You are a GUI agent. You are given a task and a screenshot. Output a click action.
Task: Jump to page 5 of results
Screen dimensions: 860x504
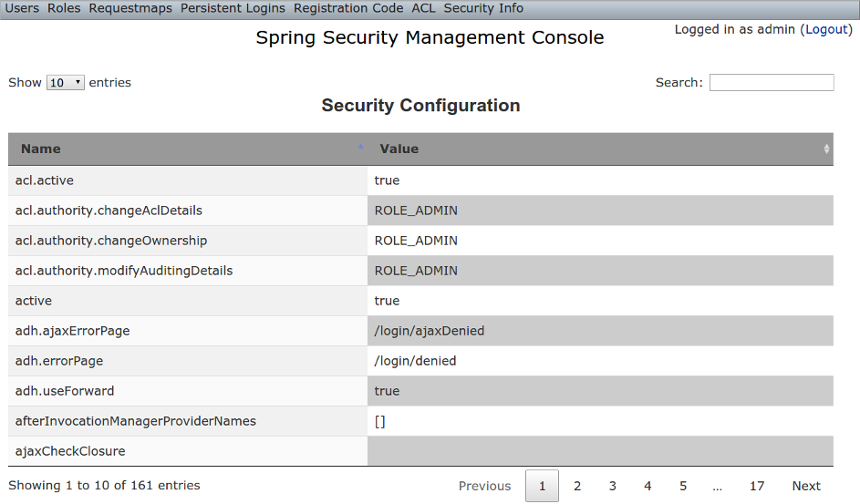tap(683, 486)
